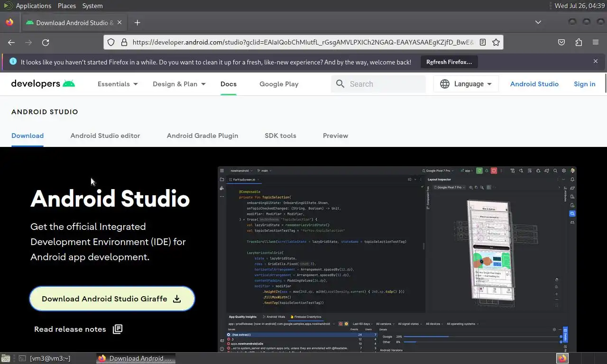Click the desktop menu logo beside Applications
Viewport: 607px width, 364px height.
tap(8, 6)
